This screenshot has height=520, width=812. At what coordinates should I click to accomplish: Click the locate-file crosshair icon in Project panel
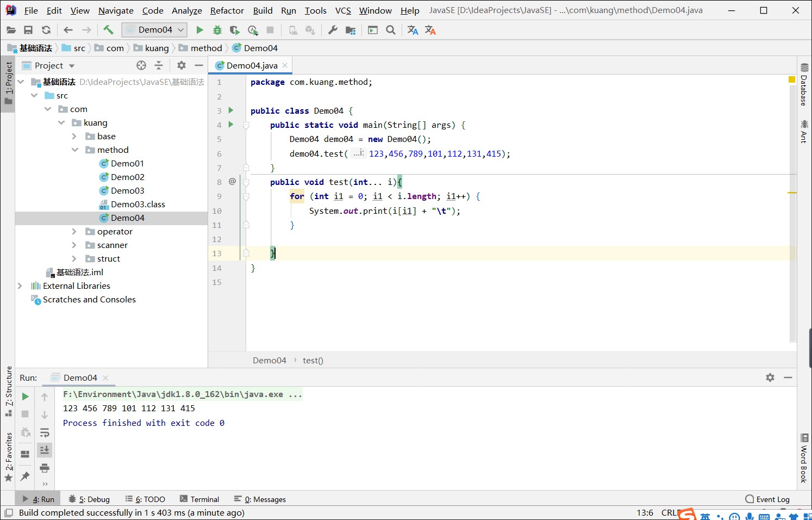tap(141, 65)
